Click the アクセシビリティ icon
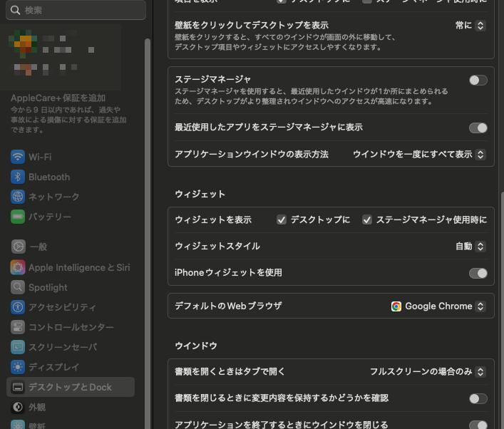504x429 pixels. tap(18, 307)
